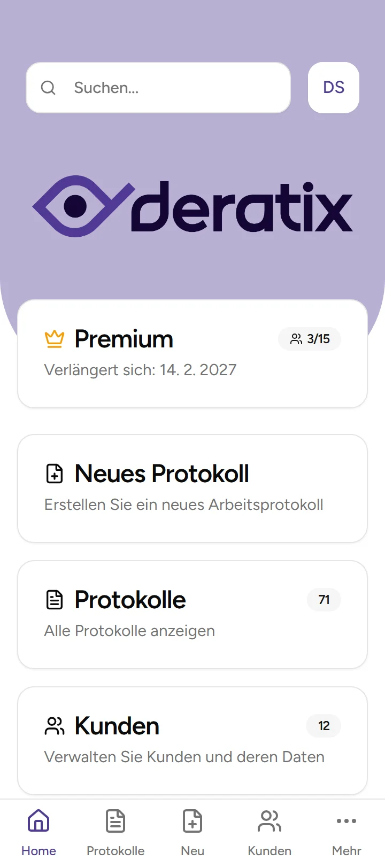Open the Neues Protokoll card
The width and height of the screenshot is (385, 868).
pos(192,488)
